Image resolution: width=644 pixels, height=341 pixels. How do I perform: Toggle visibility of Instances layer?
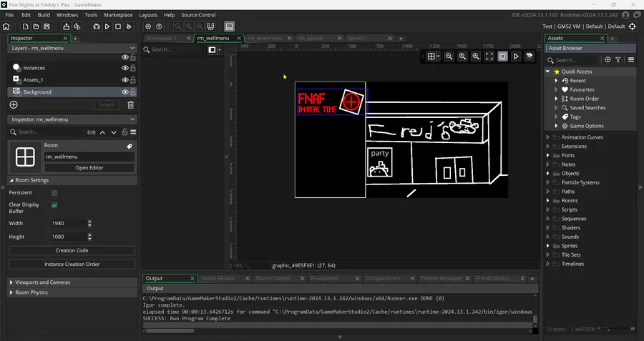(125, 68)
